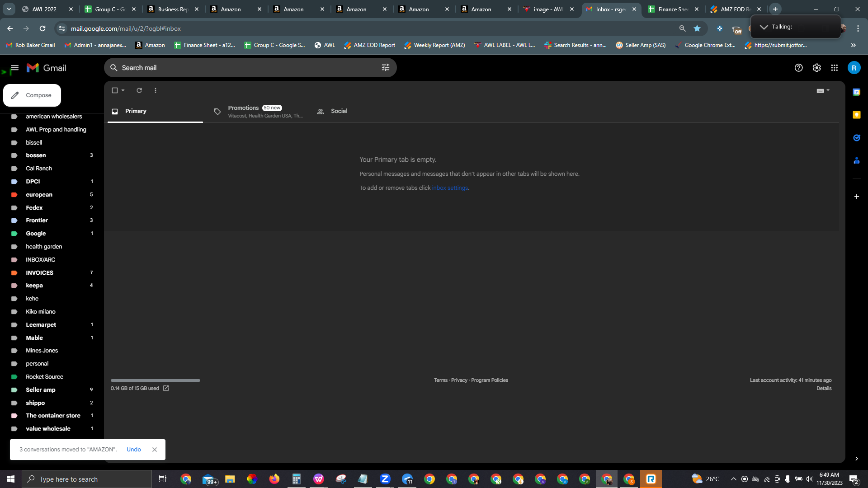Open the More options three-dot menu
Viewport: 868px width, 488px height.
click(x=156, y=90)
